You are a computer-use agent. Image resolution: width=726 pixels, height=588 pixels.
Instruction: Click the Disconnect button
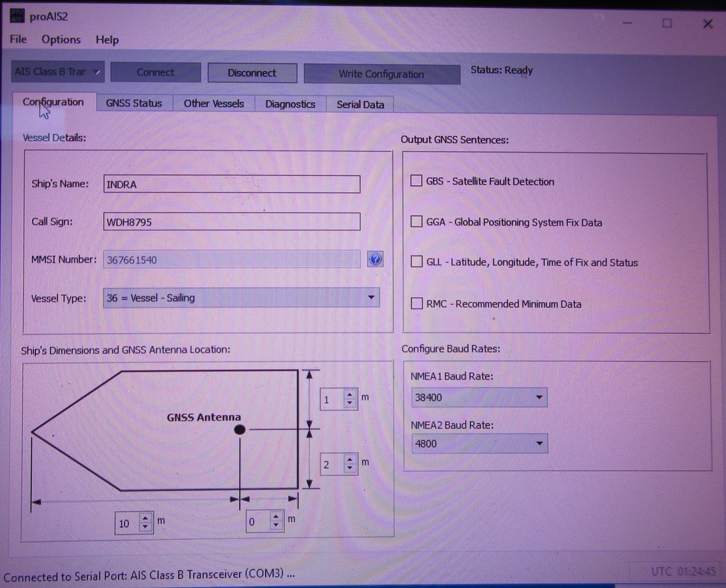click(x=252, y=72)
